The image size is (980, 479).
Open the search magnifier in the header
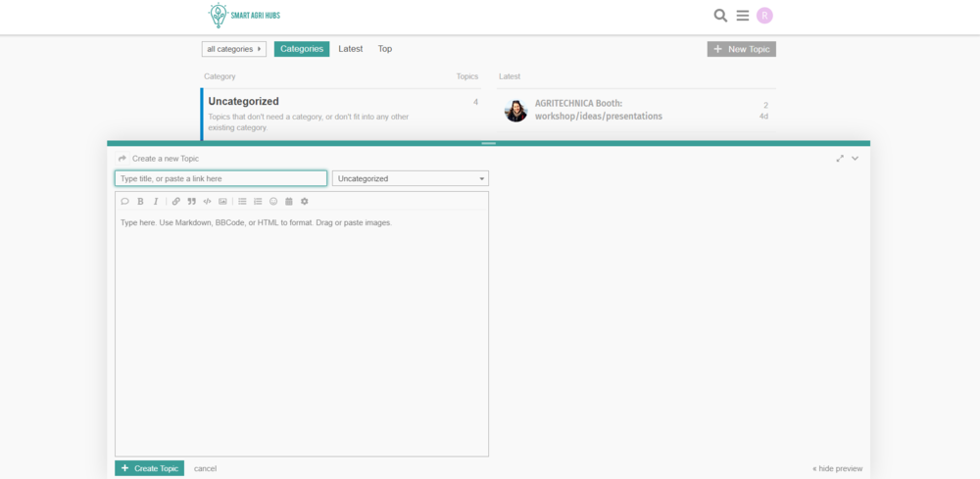coord(720,16)
